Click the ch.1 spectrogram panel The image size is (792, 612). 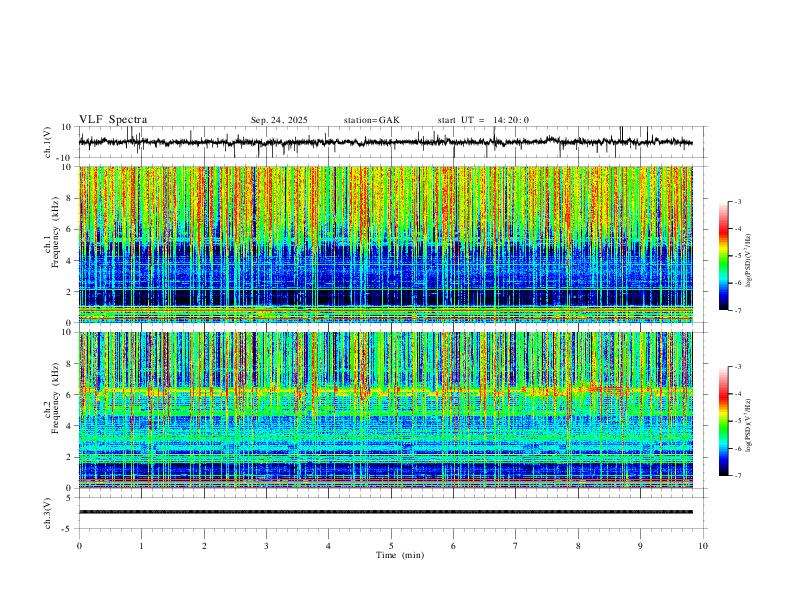[x=386, y=244]
